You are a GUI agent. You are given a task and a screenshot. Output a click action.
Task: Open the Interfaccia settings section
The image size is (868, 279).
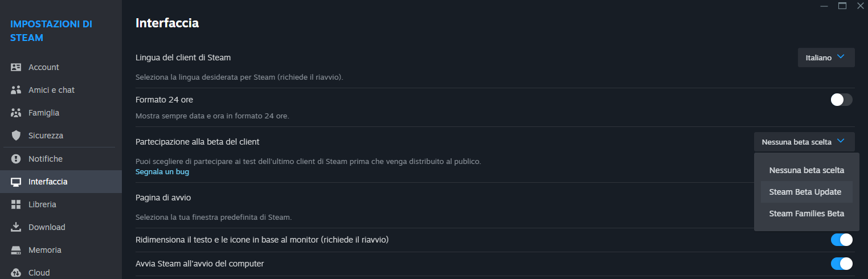(x=48, y=182)
